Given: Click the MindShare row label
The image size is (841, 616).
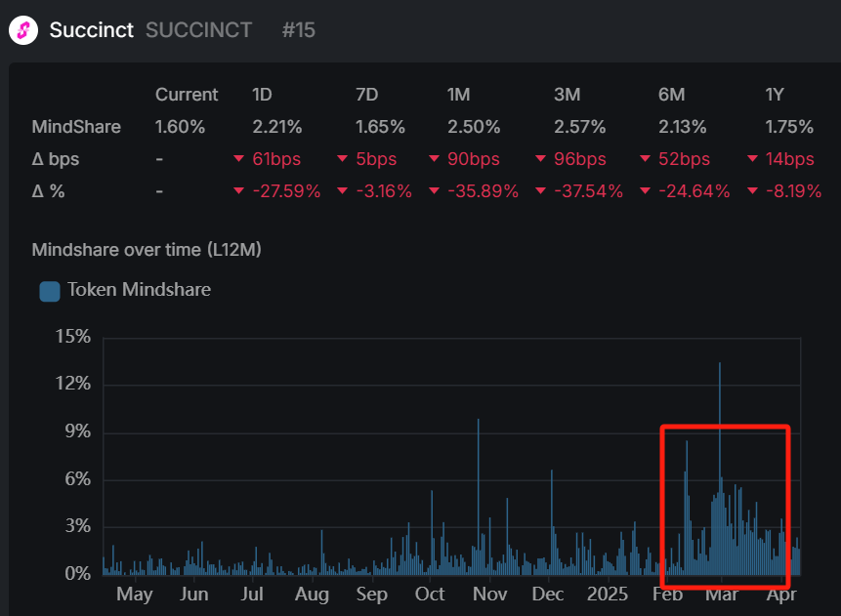Looking at the screenshot, I should [76, 127].
